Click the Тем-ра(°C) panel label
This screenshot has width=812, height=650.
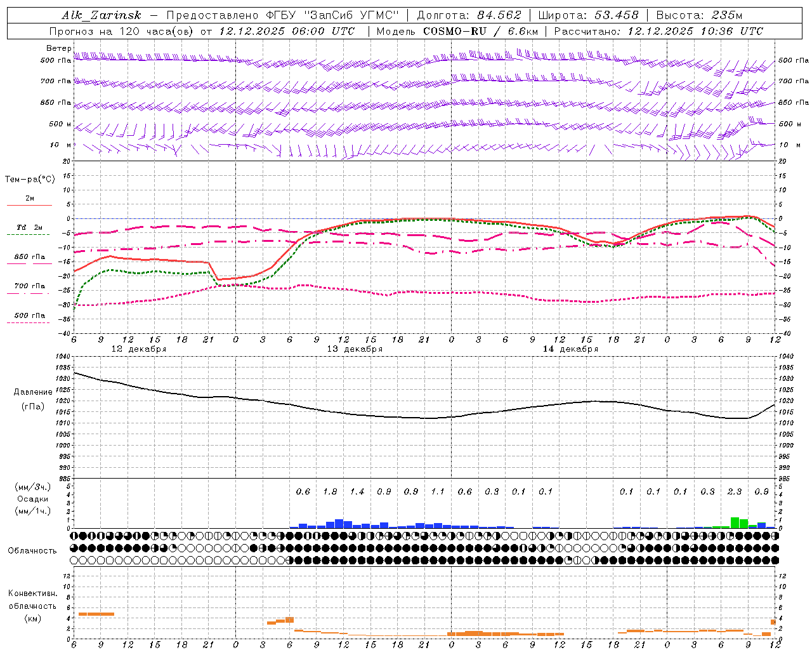pos(30,179)
